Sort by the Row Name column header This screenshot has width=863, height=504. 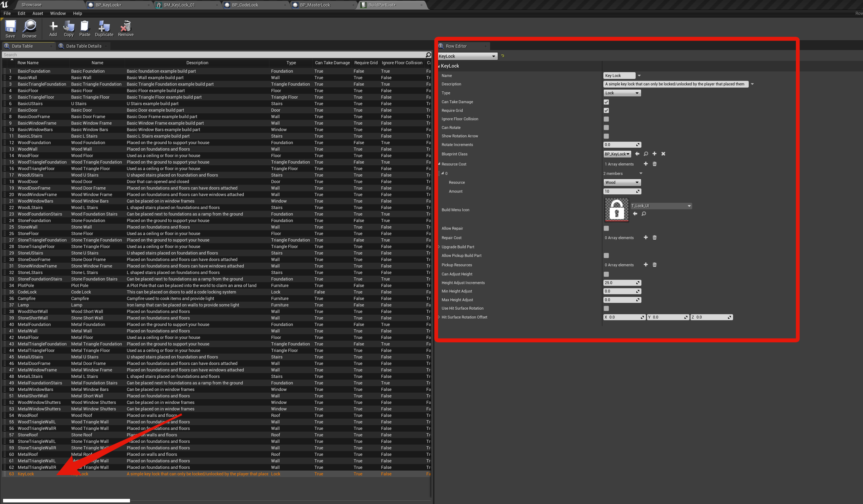pos(28,63)
